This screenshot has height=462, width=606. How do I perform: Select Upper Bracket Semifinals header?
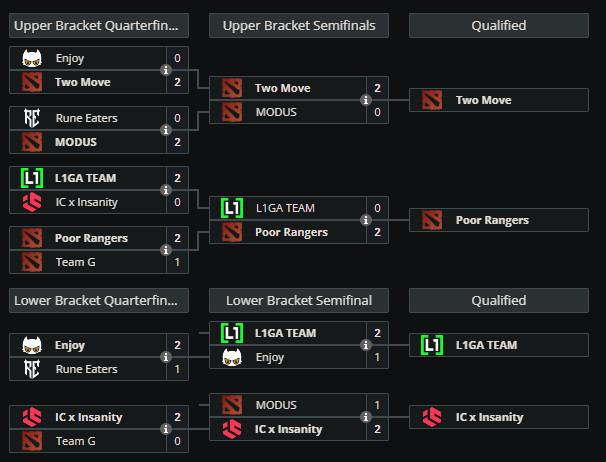(x=299, y=26)
